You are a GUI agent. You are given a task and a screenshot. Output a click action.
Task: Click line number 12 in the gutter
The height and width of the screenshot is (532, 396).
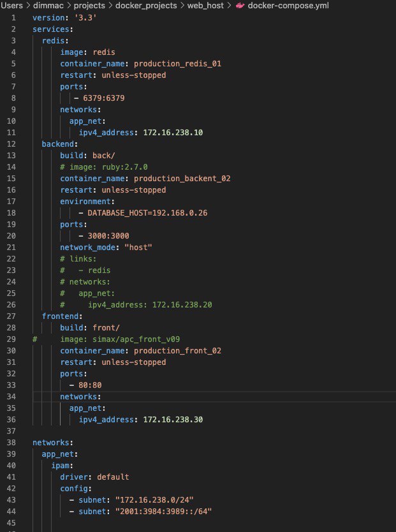[11, 144]
